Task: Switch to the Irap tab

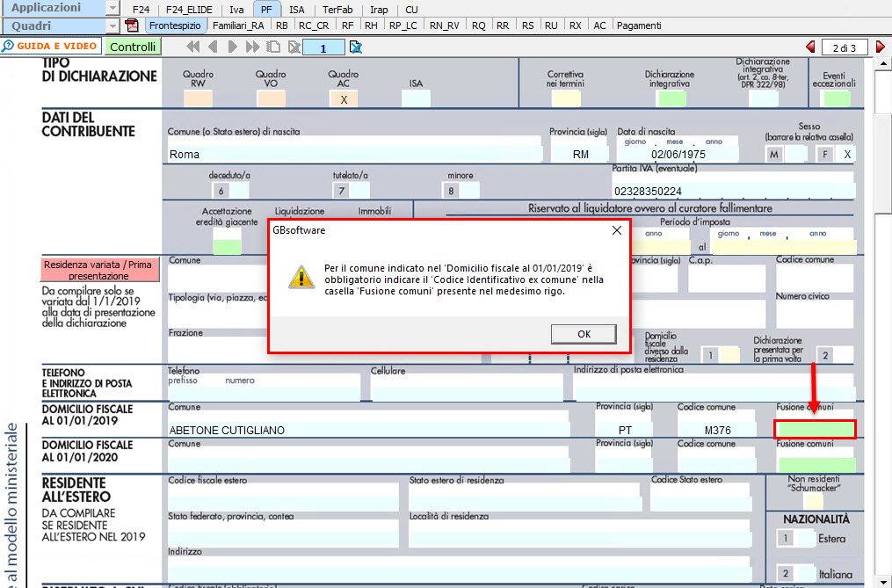Action: coord(379,10)
